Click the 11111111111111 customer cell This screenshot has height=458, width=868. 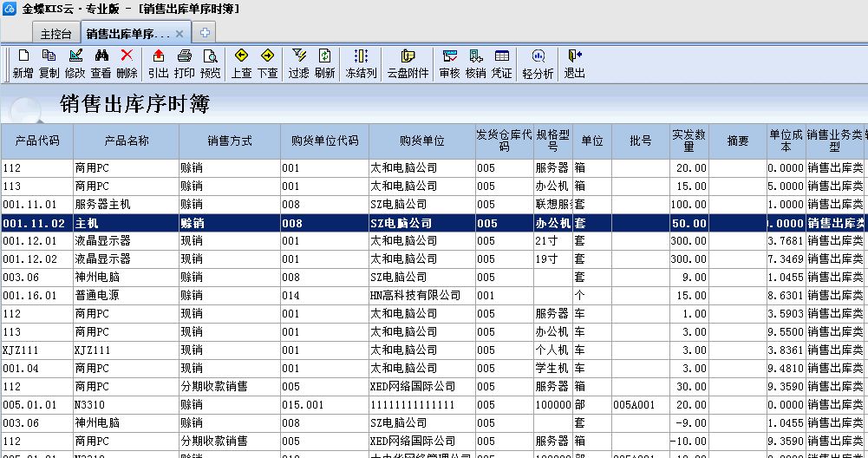click(421, 405)
